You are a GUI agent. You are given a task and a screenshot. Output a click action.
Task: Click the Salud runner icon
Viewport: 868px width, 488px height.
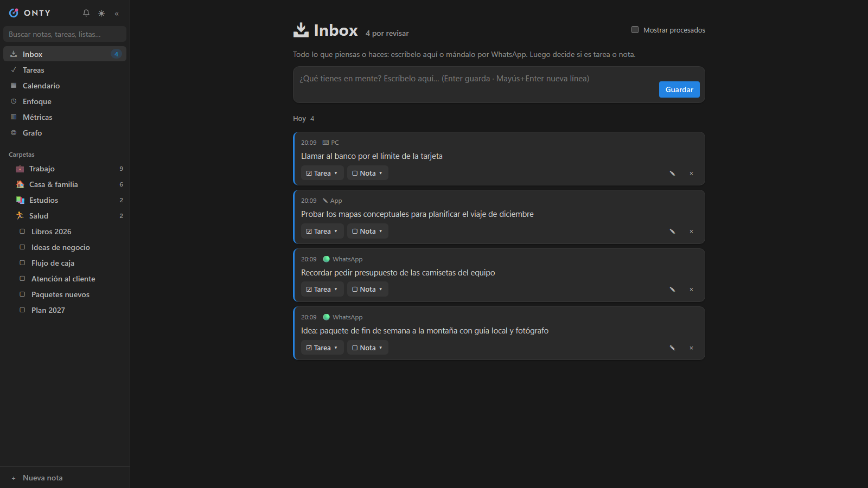[20, 216]
